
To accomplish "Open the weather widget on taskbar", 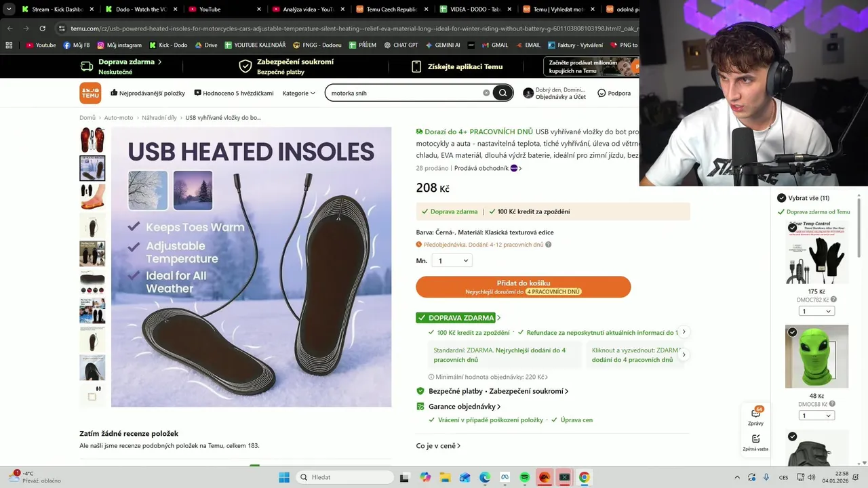I will (x=34, y=477).
